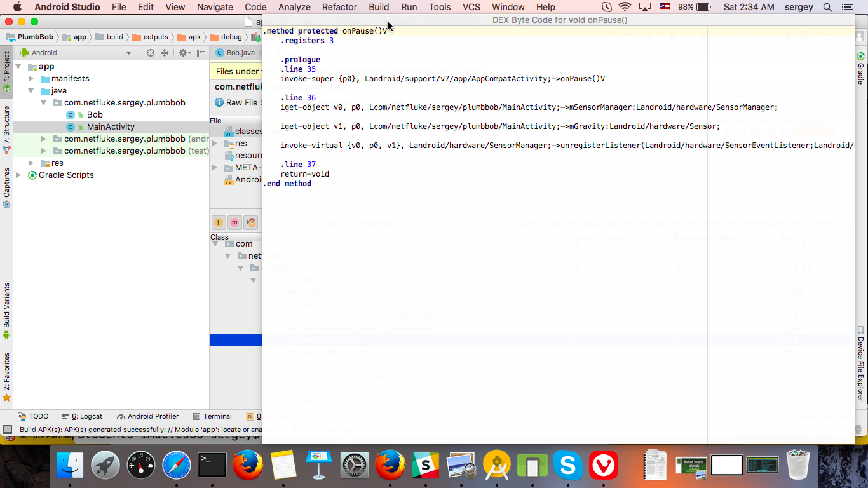The width and height of the screenshot is (868, 488).
Task: Click the scroll-from-source target icon
Action: (x=151, y=53)
